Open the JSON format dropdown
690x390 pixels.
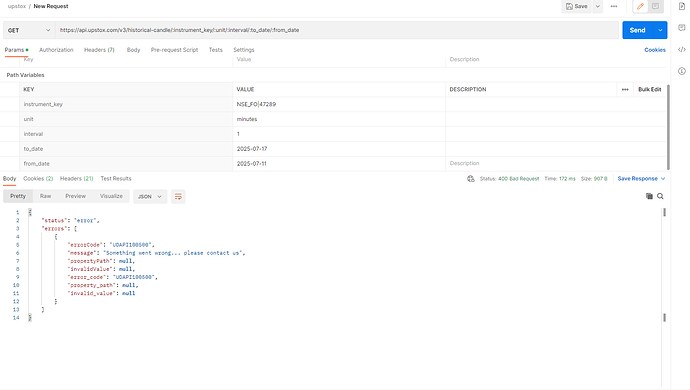tap(150, 196)
